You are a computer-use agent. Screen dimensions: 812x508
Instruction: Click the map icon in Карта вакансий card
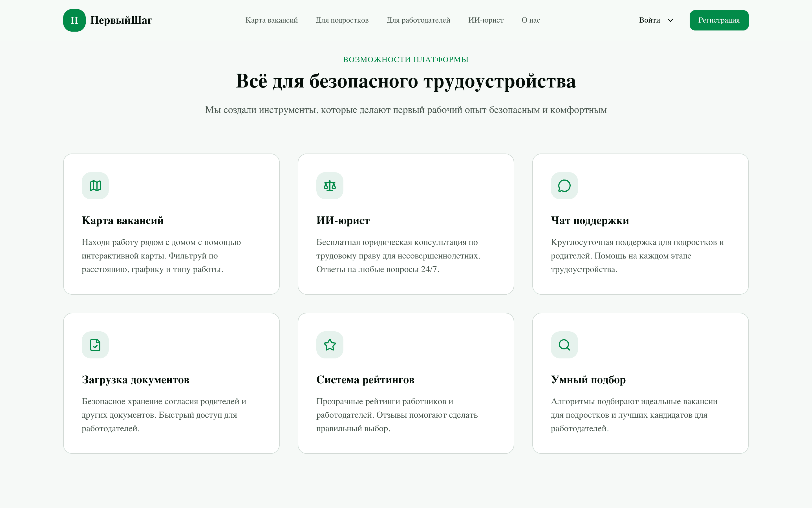[x=95, y=186]
